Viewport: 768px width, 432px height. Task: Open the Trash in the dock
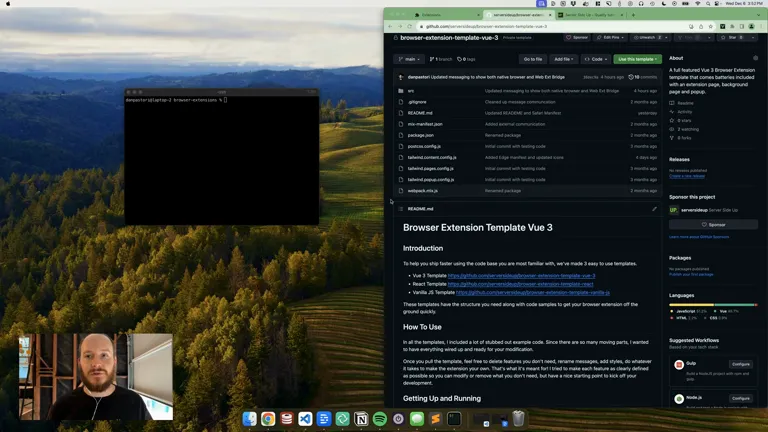pyautogui.click(x=518, y=419)
